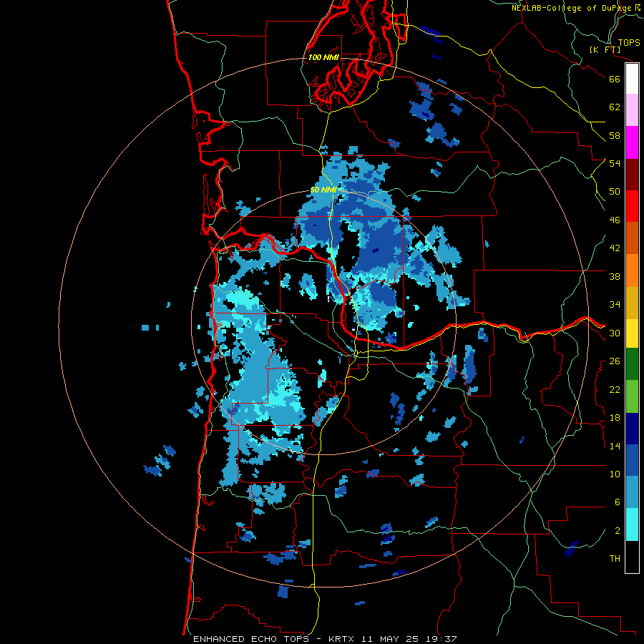Screen dimensions: 644x644
Task: Pick the yellow 30 kft legend color
Action: [632, 333]
